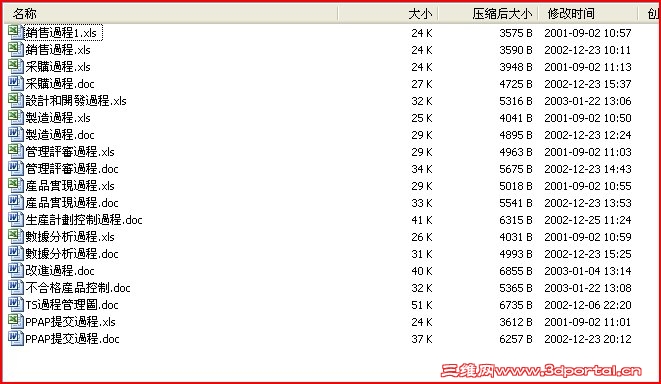Click the Excel icon for 管理評審過程.xls
Screen dimensions: 661x384
(16, 151)
